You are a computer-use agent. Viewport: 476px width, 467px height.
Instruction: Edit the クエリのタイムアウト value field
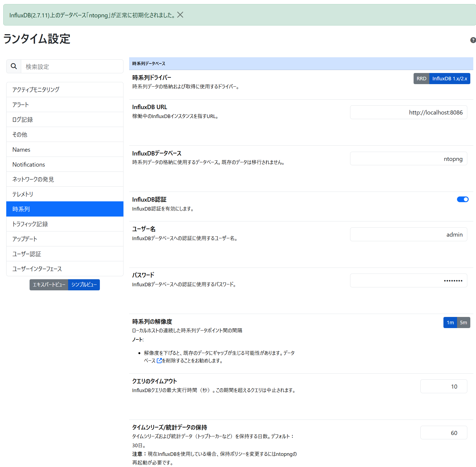click(x=444, y=386)
